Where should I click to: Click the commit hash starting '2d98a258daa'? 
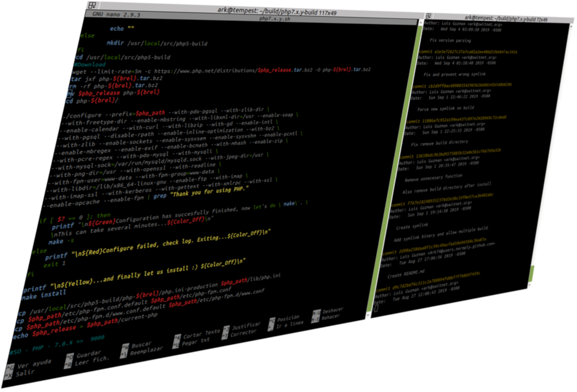click(x=442, y=246)
